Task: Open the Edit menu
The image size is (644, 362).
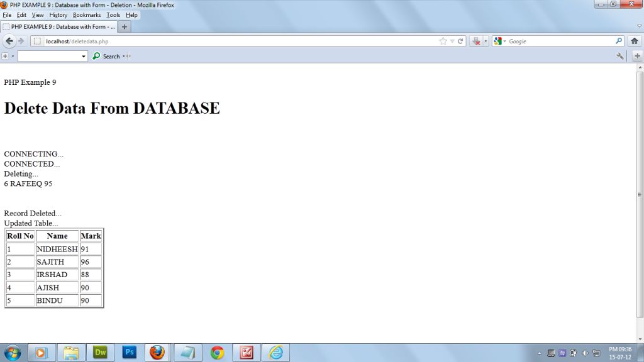Action: pos(21,15)
